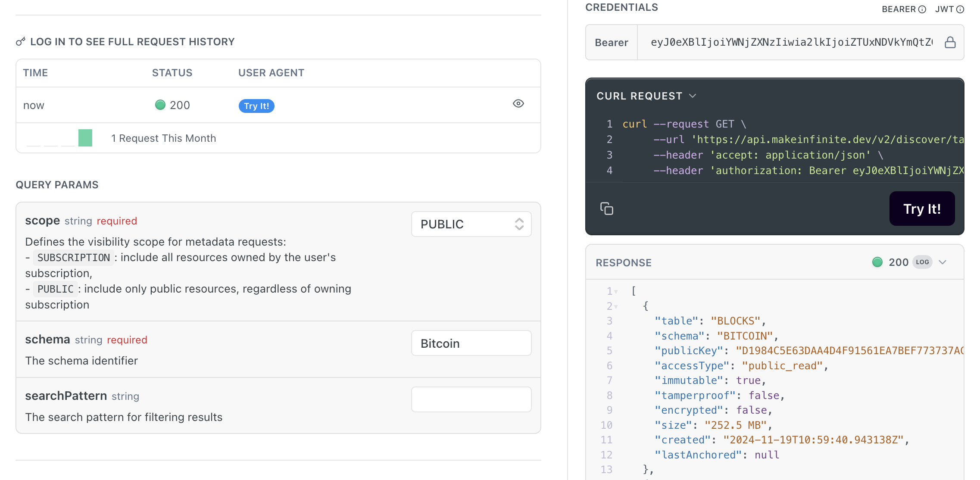Screen dimensions: 980x480
Task: Click the green 200 status dot in history
Action: [x=160, y=105]
